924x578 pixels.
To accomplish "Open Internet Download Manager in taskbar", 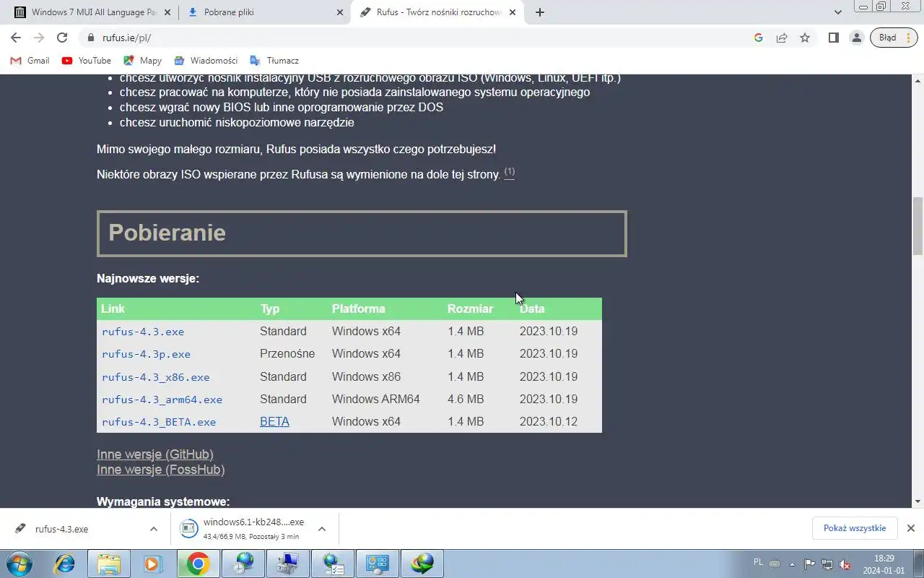I will [422, 563].
